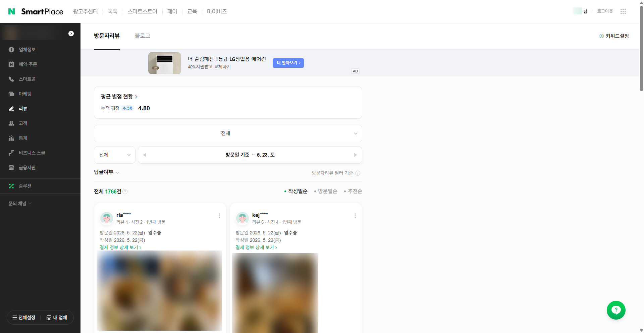Click the rla**** username
The image size is (644, 333).
[x=124, y=215]
